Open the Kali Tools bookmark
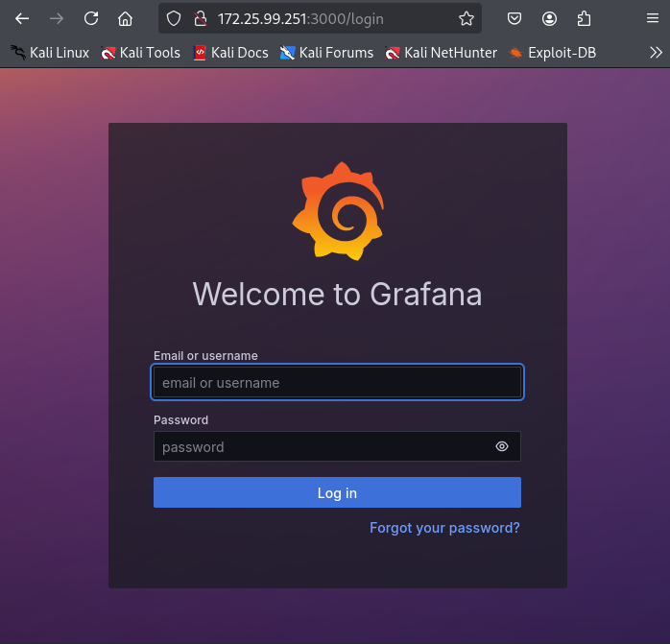 point(140,53)
